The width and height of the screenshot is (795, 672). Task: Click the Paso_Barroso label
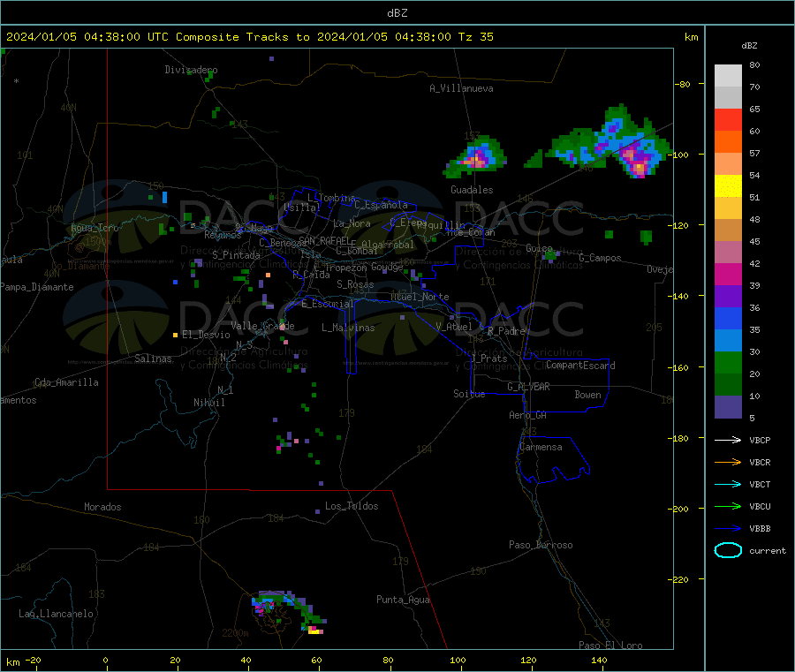click(x=541, y=545)
